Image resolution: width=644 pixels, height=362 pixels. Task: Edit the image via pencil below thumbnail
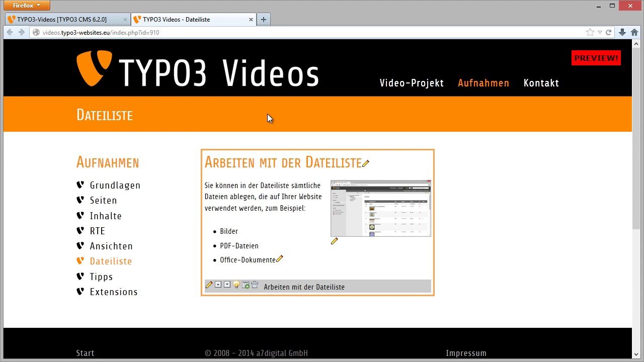click(x=335, y=241)
